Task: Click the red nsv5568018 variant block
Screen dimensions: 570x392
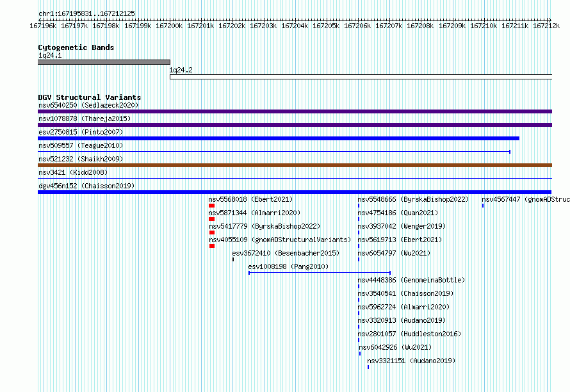Action: click(211, 206)
